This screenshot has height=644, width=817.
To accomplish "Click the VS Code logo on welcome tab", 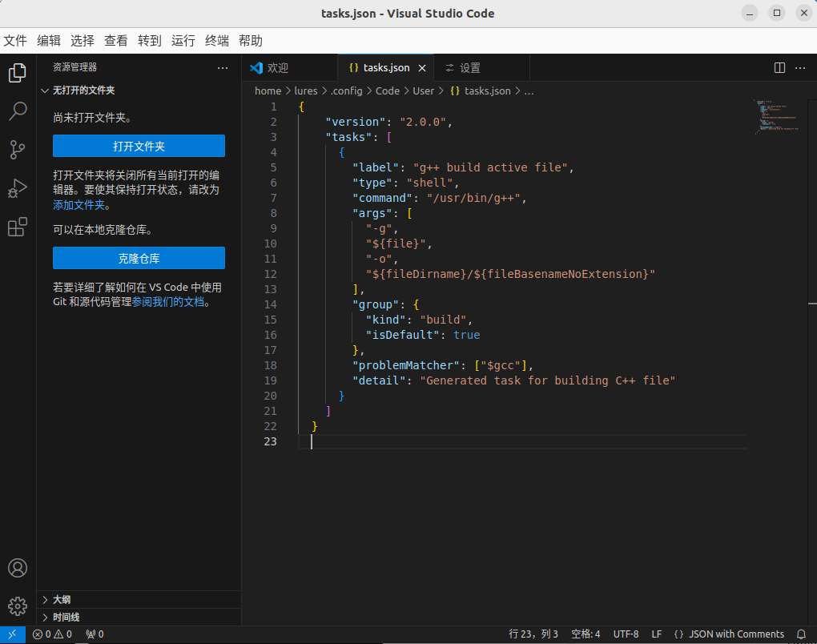I will coord(256,68).
